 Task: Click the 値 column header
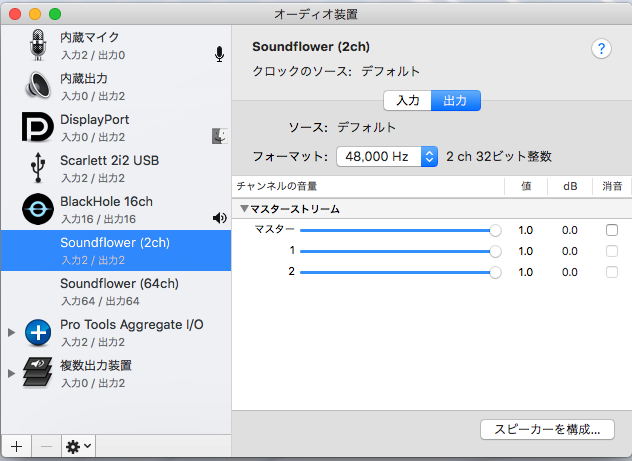point(526,186)
